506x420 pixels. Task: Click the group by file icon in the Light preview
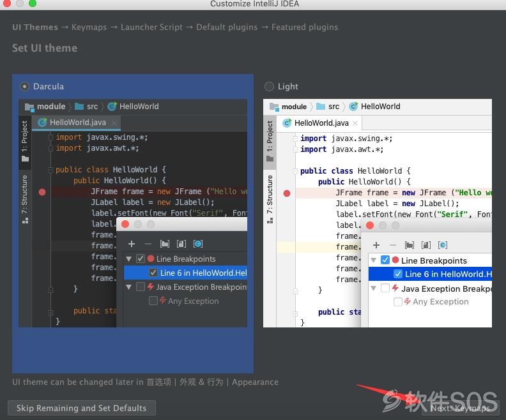pos(426,245)
